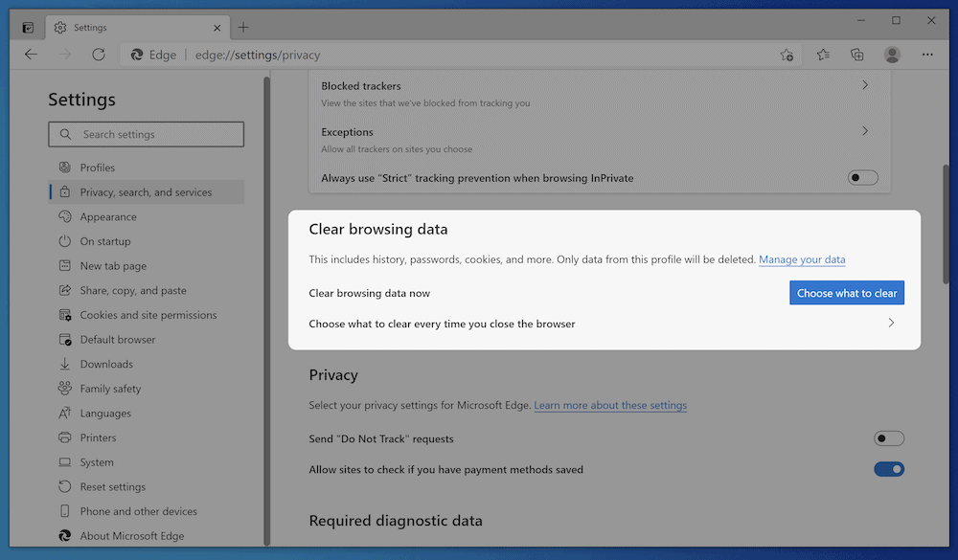
Task: Enable Send Do Not Track requests
Action: click(888, 437)
